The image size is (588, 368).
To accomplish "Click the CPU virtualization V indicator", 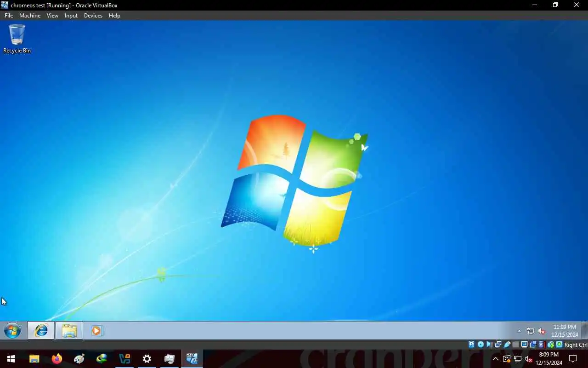I will pos(542,345).
